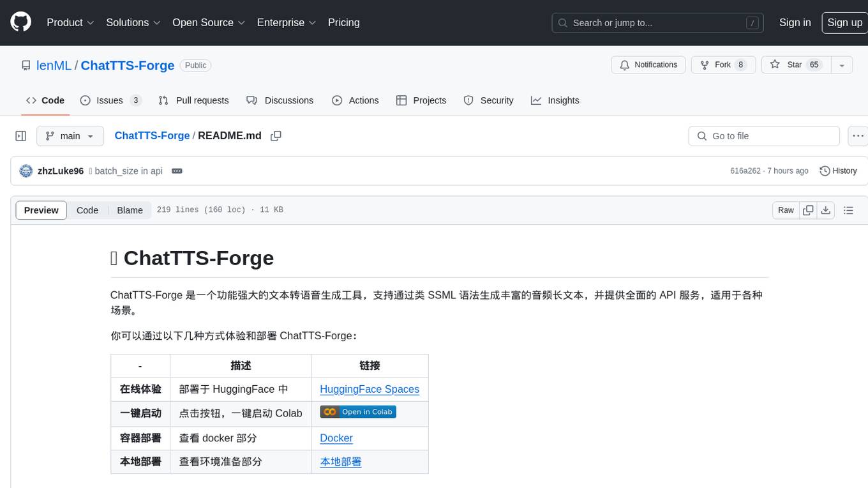Open the zhzLuke96 author profile
Screen dimensions: 868x488
61,171
